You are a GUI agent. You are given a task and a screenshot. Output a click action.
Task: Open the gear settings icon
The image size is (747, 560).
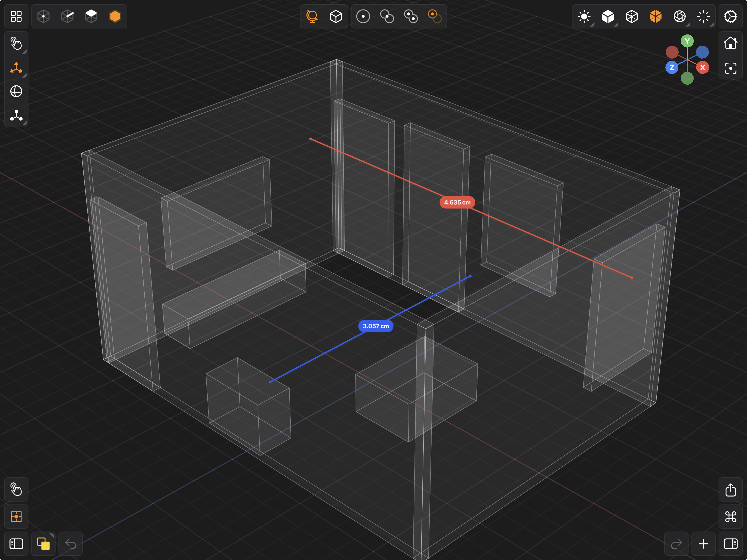730,16
